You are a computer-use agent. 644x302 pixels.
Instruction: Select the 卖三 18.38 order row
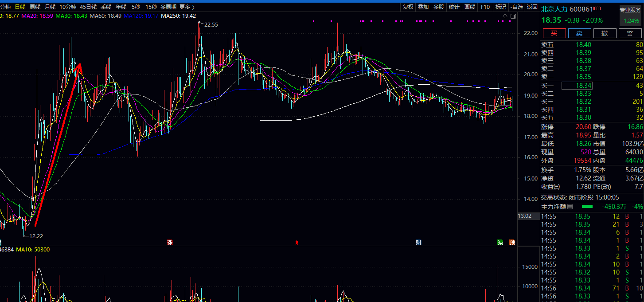[x=592, y=61]
